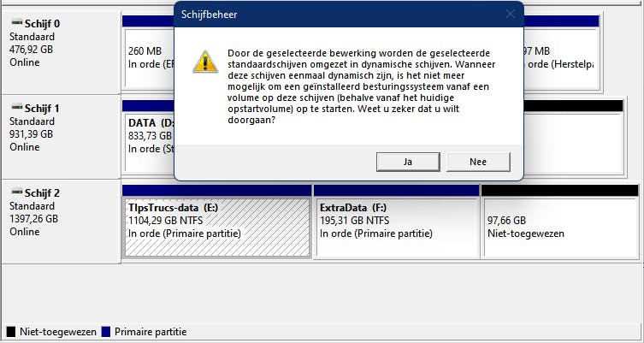Select the 260 MB EFI partition
The width and height of the screenshot is (644, 343).
point(147,56)
